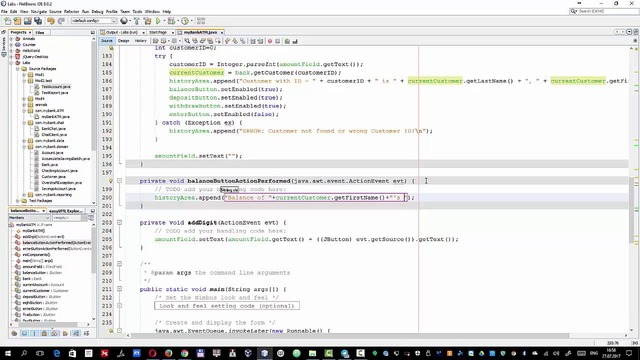Expand the com.mybank.reporting package
This screenshot has width=640, height=360.
click(24, 195)
